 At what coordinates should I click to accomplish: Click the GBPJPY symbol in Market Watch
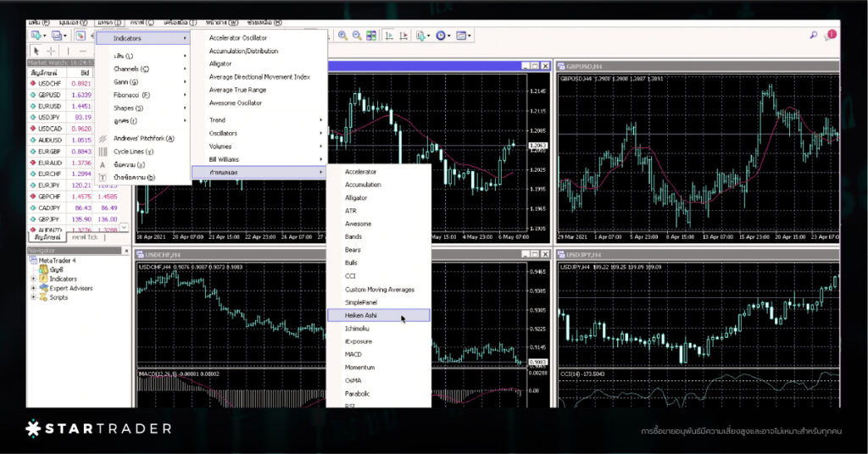tap(49, 219)
